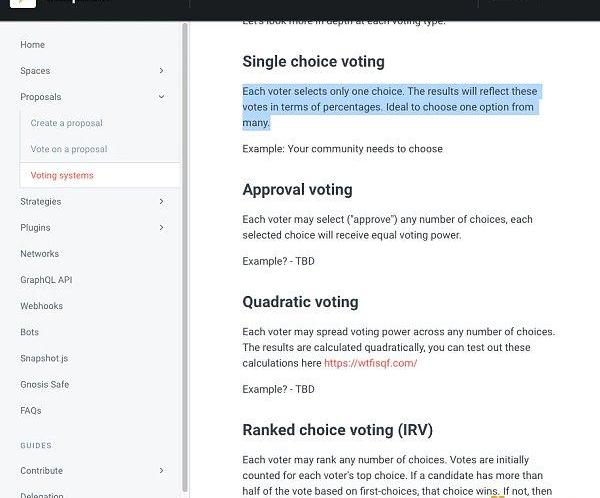Open the Webhooks sidebar entry
Image resolution: width=600 pixels, height=498 pixels.
tap(41, 306)
